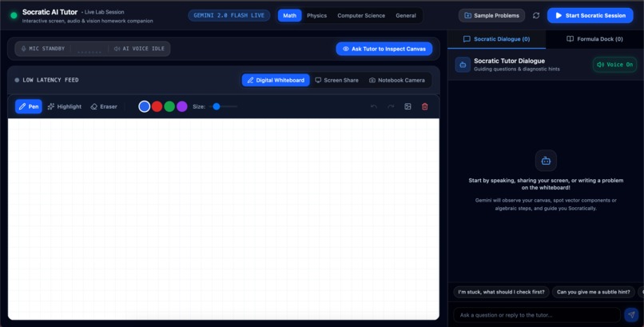Click the refresh arrows icon

(x=536, y=16)
